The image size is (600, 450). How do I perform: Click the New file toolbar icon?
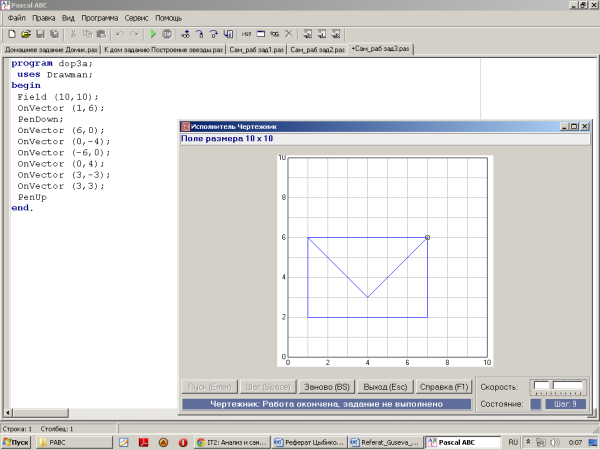pyautogui.click(x=10, y=33)
